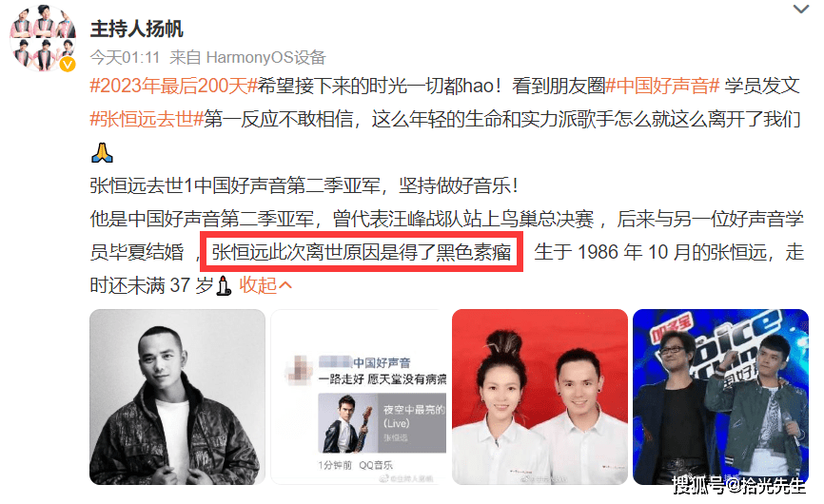
Task: Click the 来自 HarmonyOS设备 source text
Action: tap(247, 57)
